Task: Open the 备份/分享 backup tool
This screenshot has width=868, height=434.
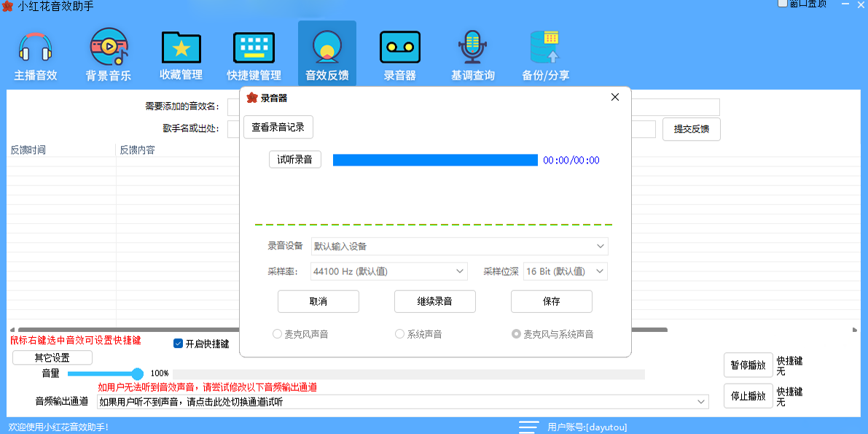Action: point(545,53)
